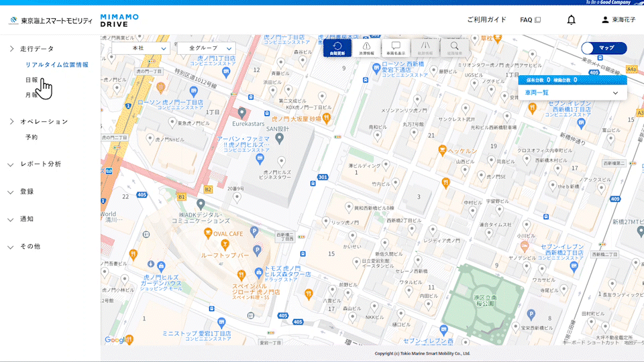Click the 東京海上スマートモビリティ company logo
This screenshot has height=362, width=644.
pos(50,21)
